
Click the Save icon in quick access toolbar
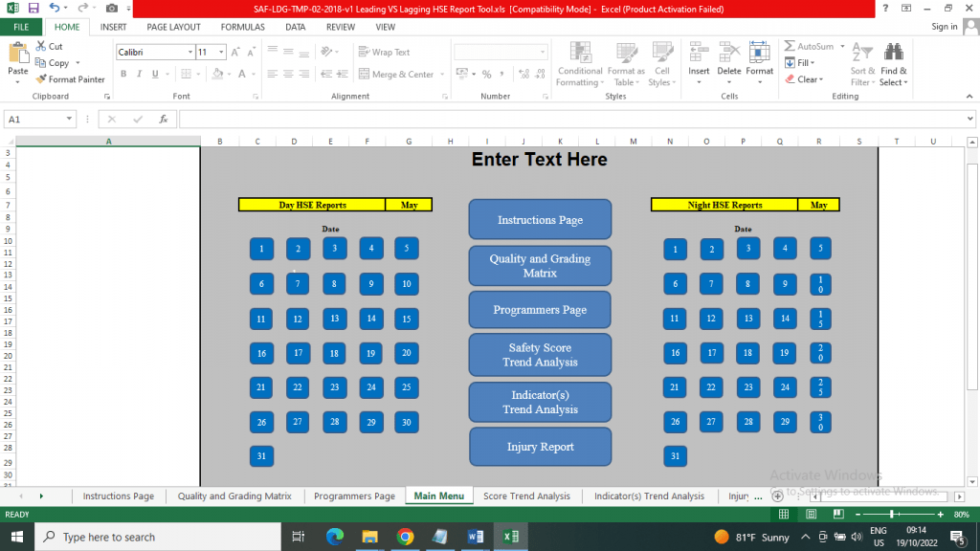click(x=33, y=9)
